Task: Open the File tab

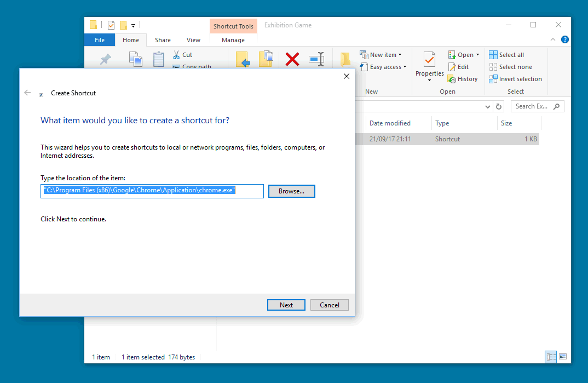Action: [x=100, y=40]
